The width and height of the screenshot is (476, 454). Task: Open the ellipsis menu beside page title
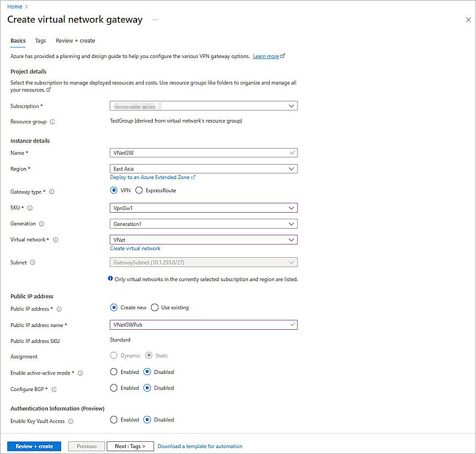(155, 20)
